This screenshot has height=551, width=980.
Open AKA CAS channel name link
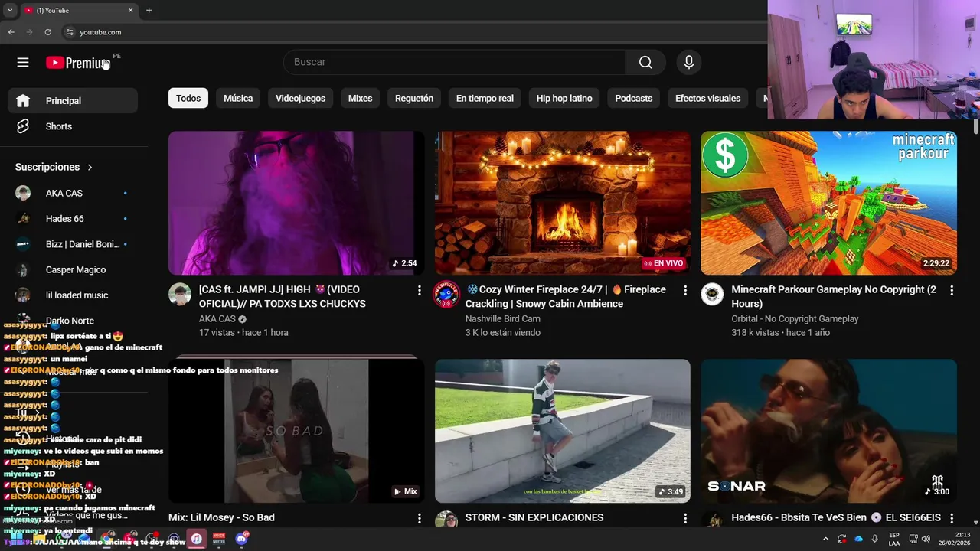click(217, 319)
